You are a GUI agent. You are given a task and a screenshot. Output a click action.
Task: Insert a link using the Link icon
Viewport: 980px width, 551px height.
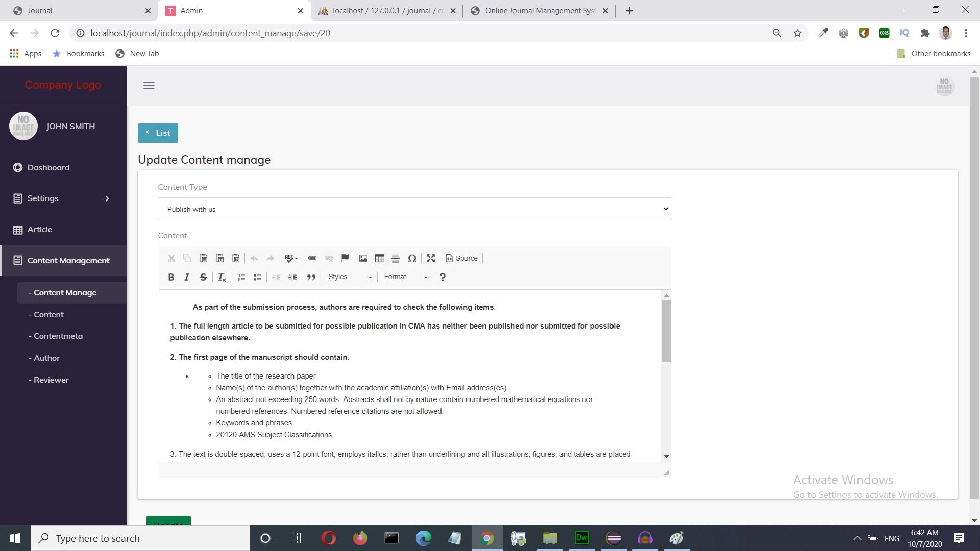click(x=312, y=258)
